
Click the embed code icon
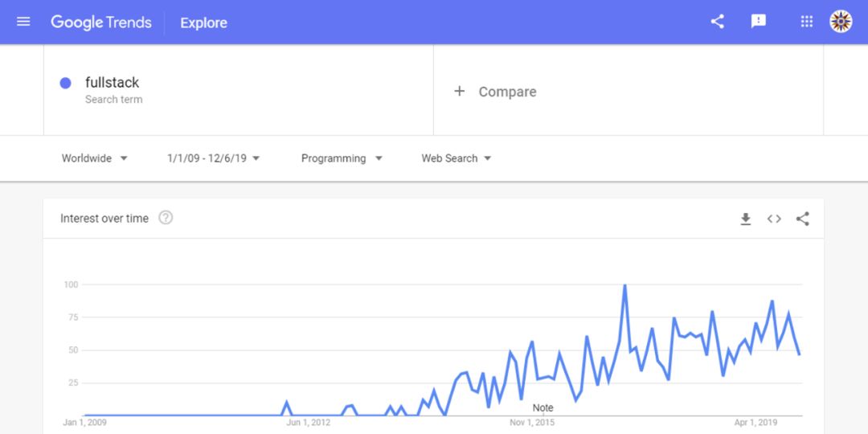(x=774, y=219)
